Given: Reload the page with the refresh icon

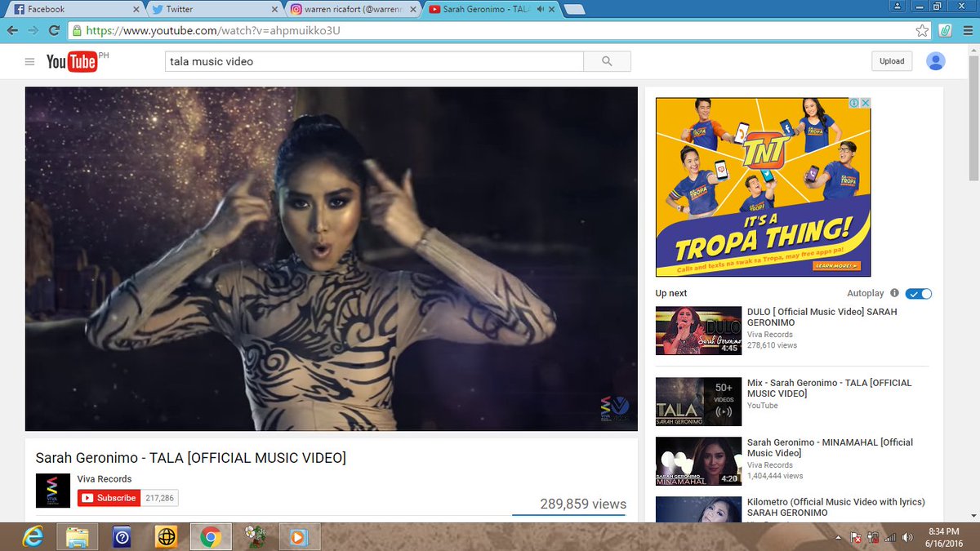Looking at the screenshot, I should point(55,30).
